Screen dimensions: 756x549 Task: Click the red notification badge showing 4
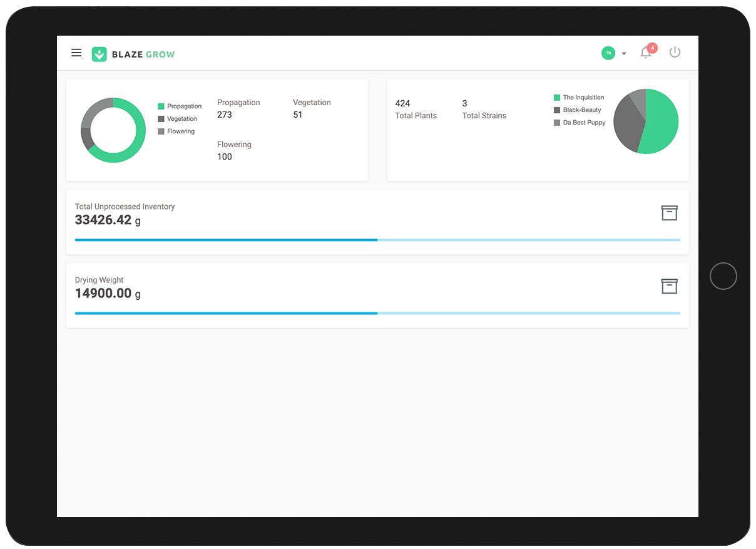tap(652, 48)
